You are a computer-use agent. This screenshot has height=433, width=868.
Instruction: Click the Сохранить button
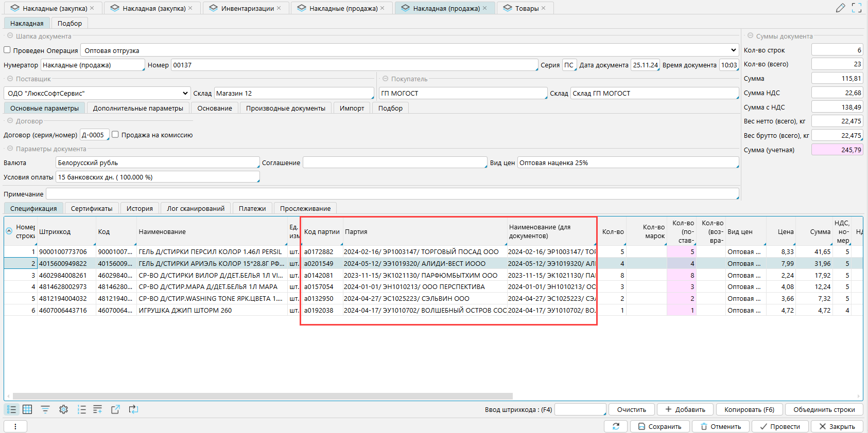click(659, 426)
